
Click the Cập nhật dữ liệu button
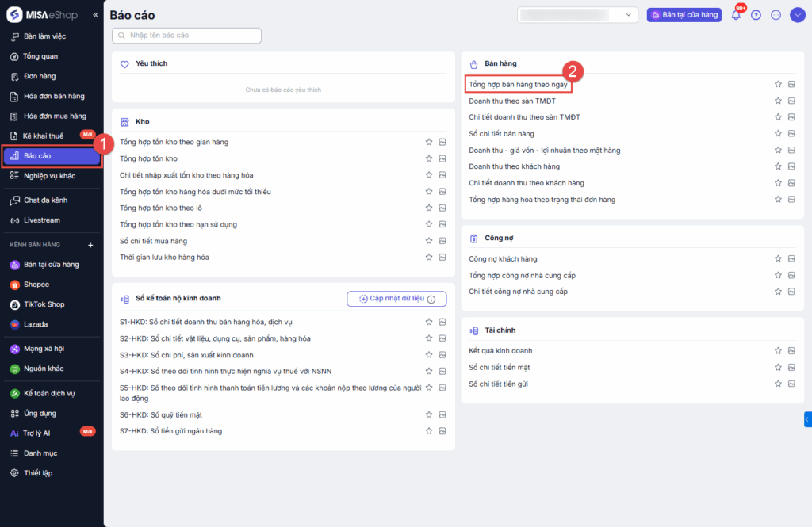pyautogui.click(x=396, y=299)
